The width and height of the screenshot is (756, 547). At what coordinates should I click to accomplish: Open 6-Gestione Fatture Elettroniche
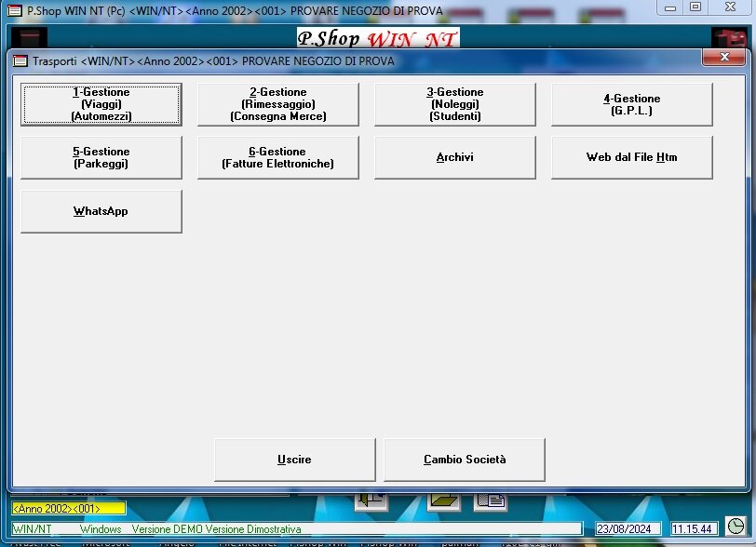pyautogui.click(x=277, y=157)
